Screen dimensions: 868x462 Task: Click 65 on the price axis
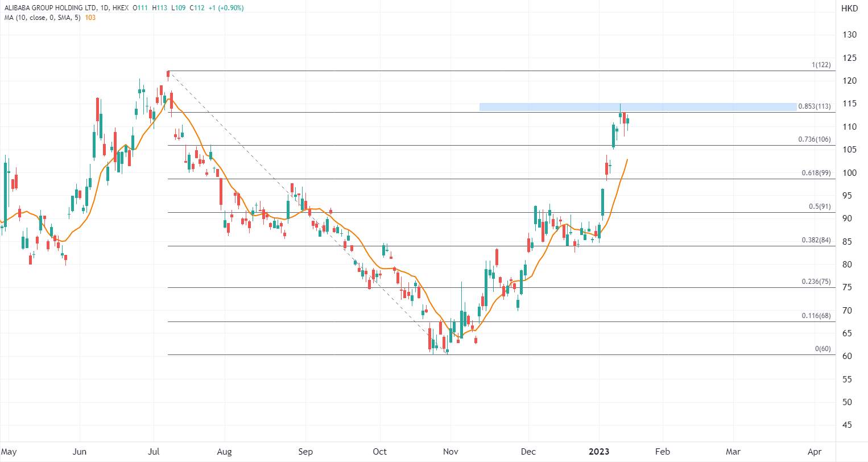pos(847,333)
